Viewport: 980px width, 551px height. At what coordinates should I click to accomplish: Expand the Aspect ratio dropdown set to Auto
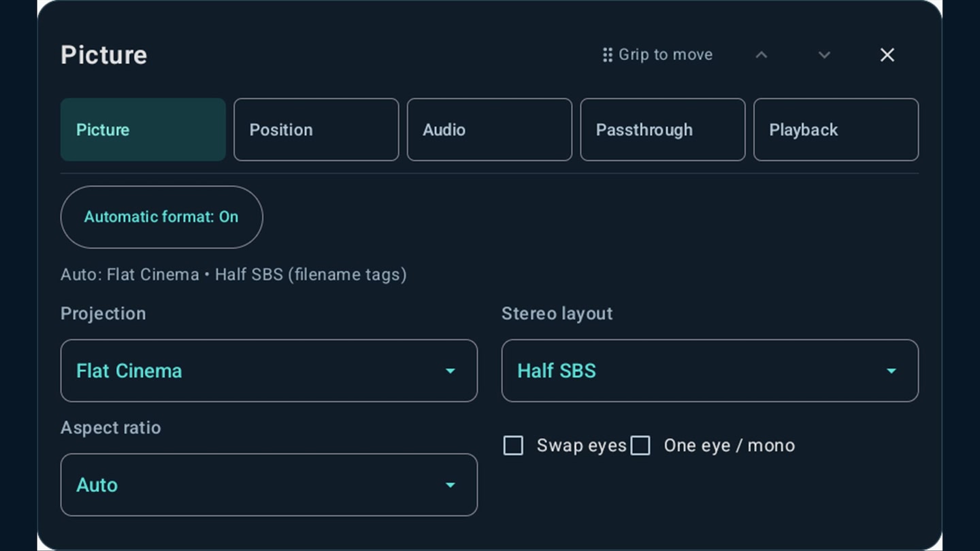[269, 485]
